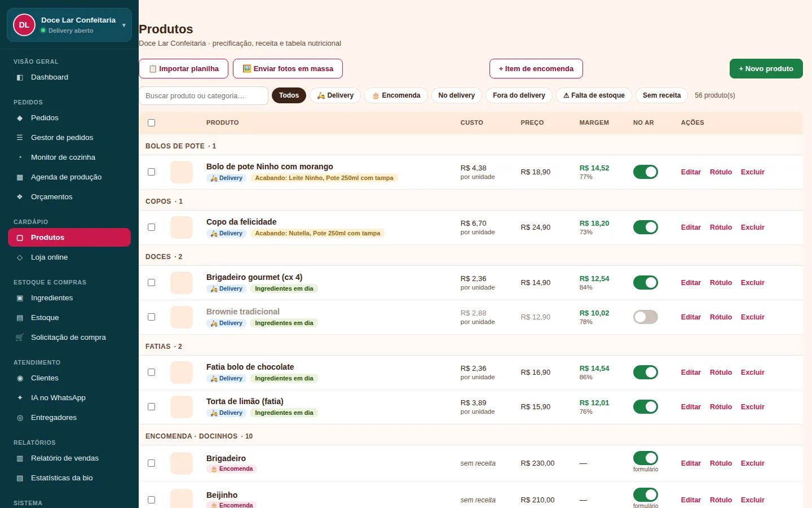Click the Relatório de vendas icon
The width and height of the screenshot is (812, 508).
(20, 458)
